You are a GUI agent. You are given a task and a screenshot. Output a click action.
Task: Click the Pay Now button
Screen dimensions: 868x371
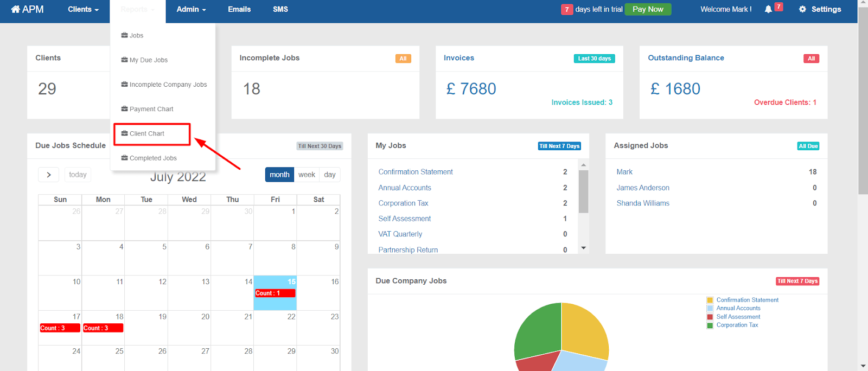[648, 9]
